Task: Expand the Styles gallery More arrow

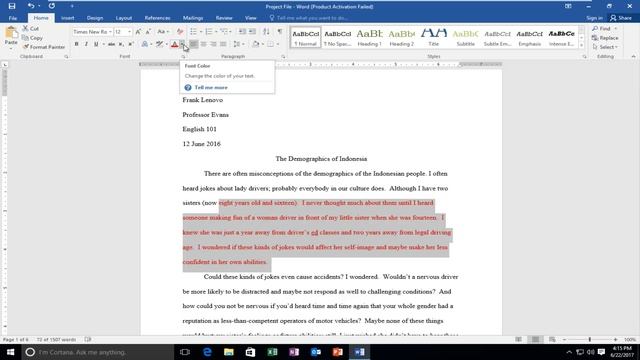Action: point(582,45)
